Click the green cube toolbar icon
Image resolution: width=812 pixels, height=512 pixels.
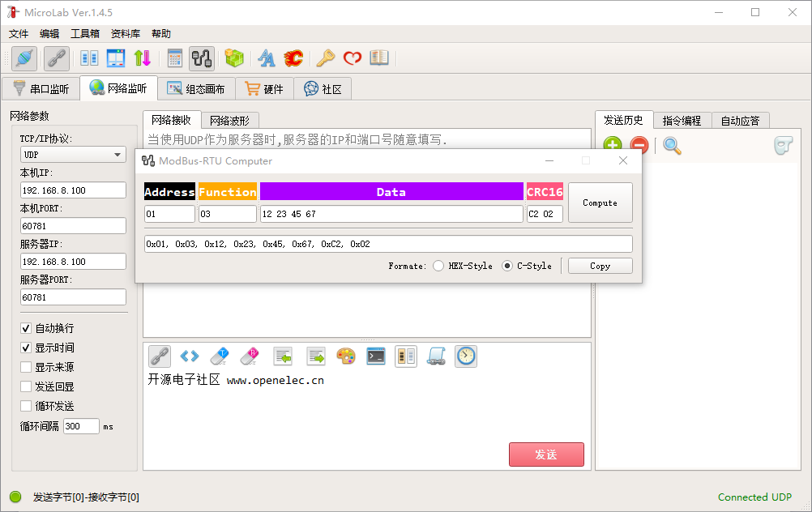click(234, 58)
